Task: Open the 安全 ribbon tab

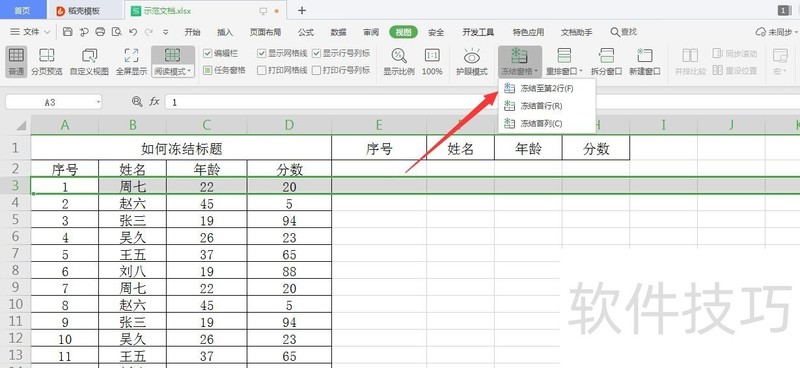Action: [436, 32]
